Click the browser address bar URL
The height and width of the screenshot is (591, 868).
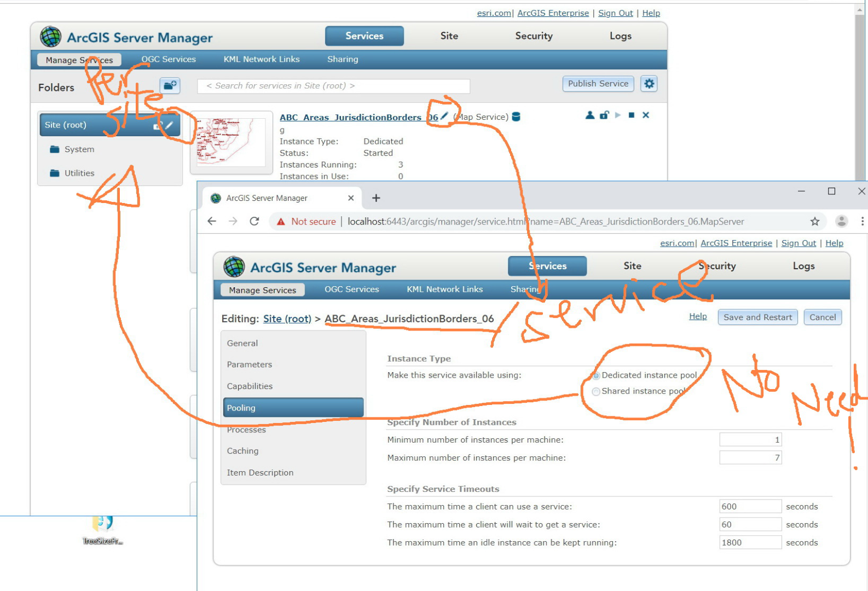546,222
